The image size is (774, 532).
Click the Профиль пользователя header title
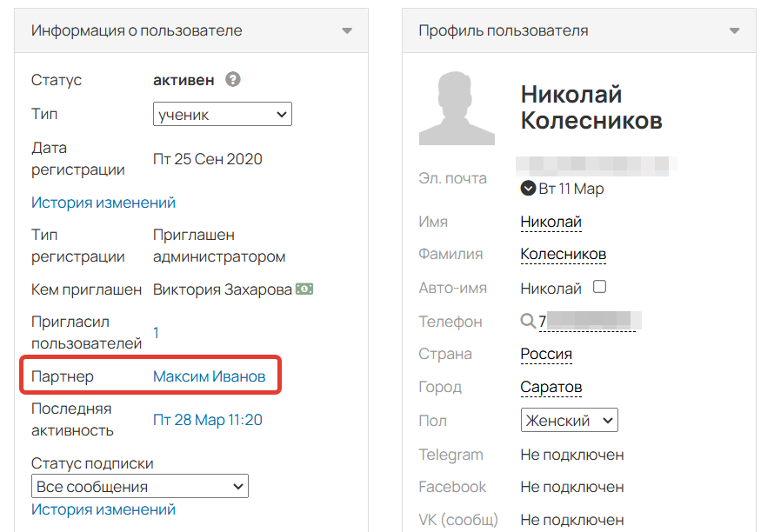click(504, 30)
